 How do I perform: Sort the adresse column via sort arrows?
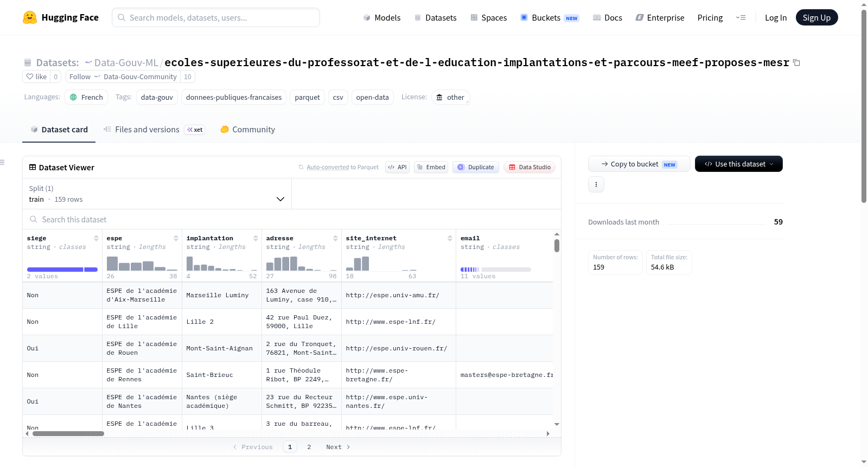pyautogui.click(x=335, y=238)
